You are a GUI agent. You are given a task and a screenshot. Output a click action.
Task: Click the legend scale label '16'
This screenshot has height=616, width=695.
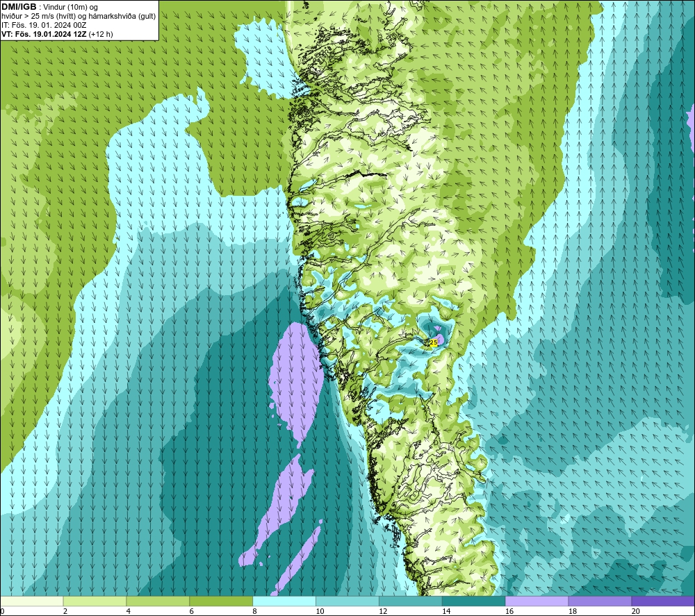[509, 611]
